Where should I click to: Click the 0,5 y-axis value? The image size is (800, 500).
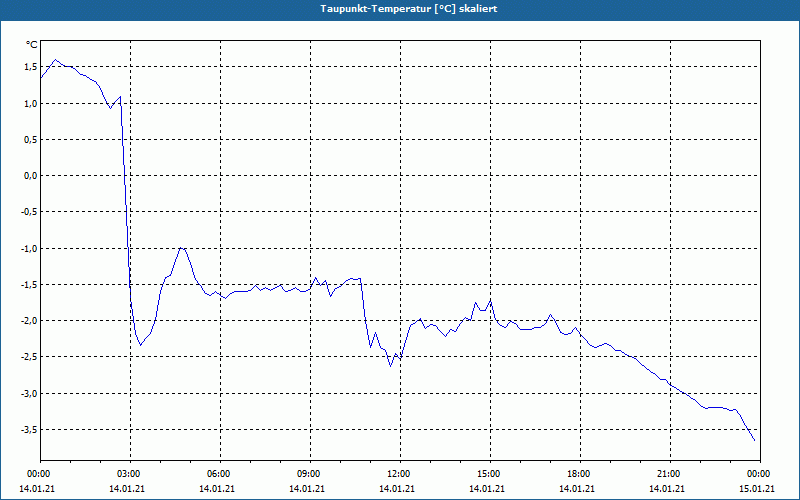coord(30,140)
